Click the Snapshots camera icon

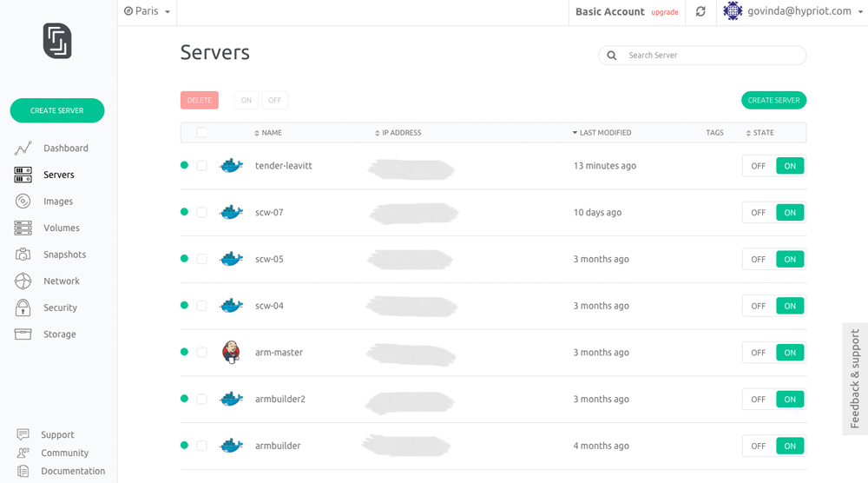(x=23, y=255)
